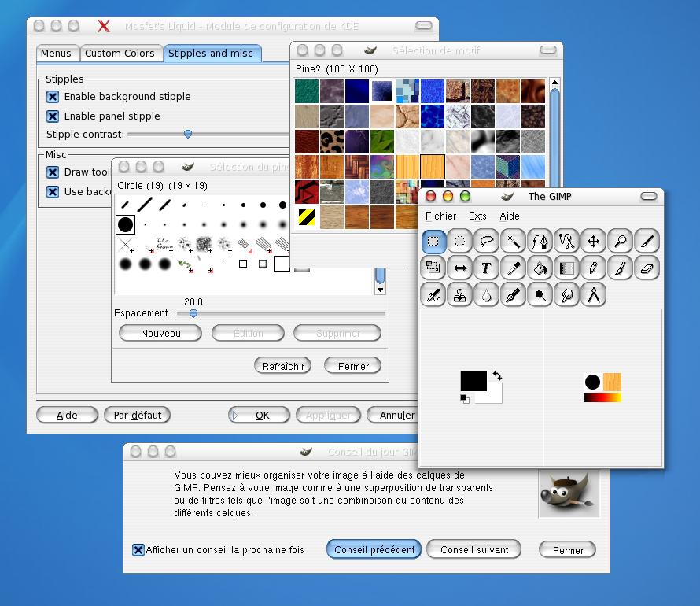This screenshot has height=606, width=700.
Task: Pick the Bucket Fill tool
Action: (x=540, y=268)
